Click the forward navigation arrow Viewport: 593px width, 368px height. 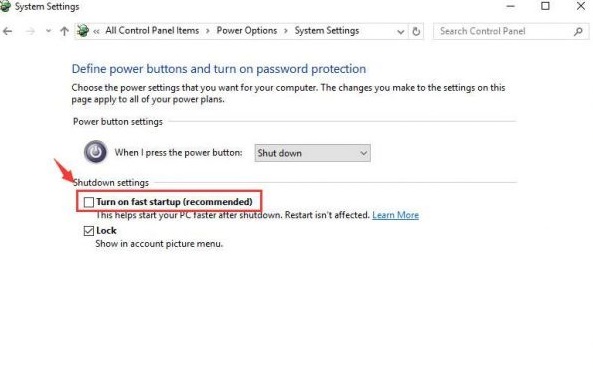30,31
